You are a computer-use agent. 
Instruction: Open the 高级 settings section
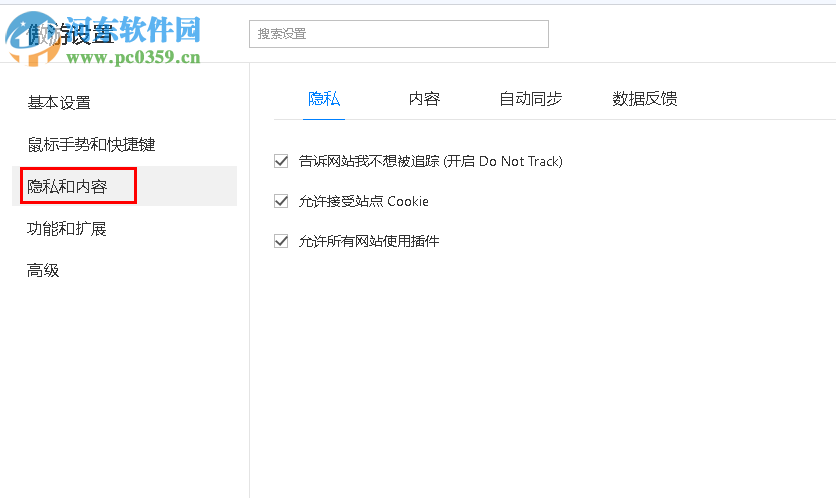pyautogui.click(x=43, y=270)
